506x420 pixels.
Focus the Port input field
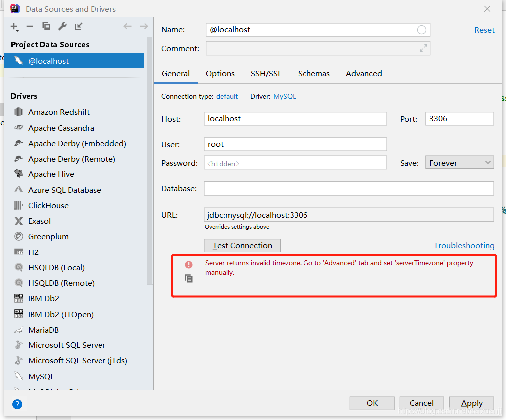[460, 119]
